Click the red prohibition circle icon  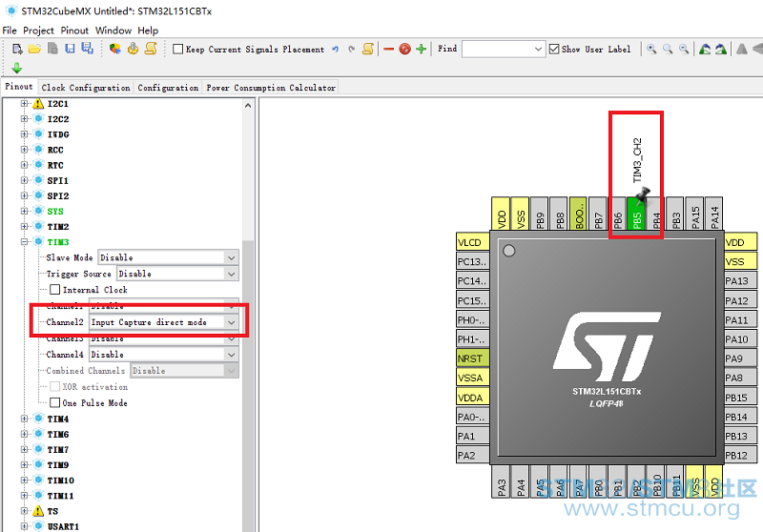(404, 49)
